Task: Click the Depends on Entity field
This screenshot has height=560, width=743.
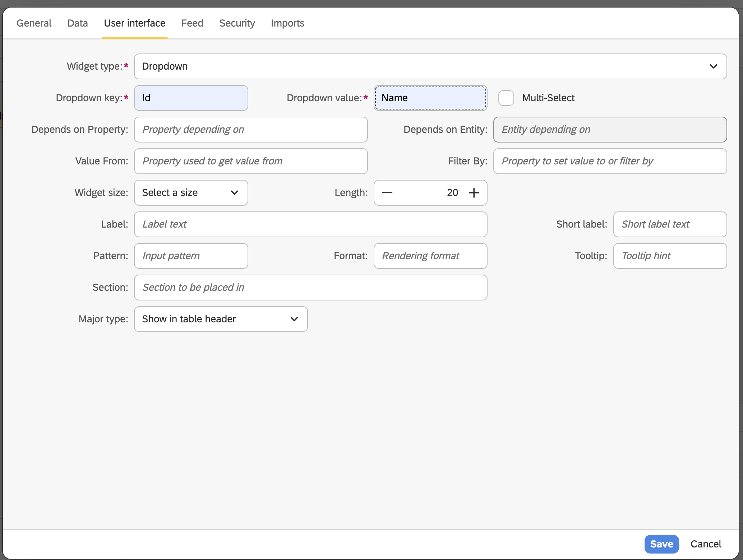Action: (610, 130)
